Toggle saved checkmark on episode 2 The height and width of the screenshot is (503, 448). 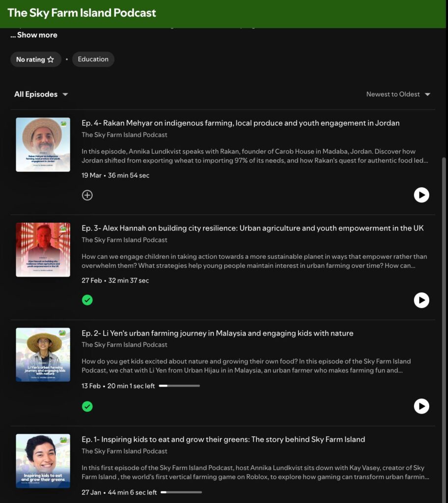[x=87, y=406]
